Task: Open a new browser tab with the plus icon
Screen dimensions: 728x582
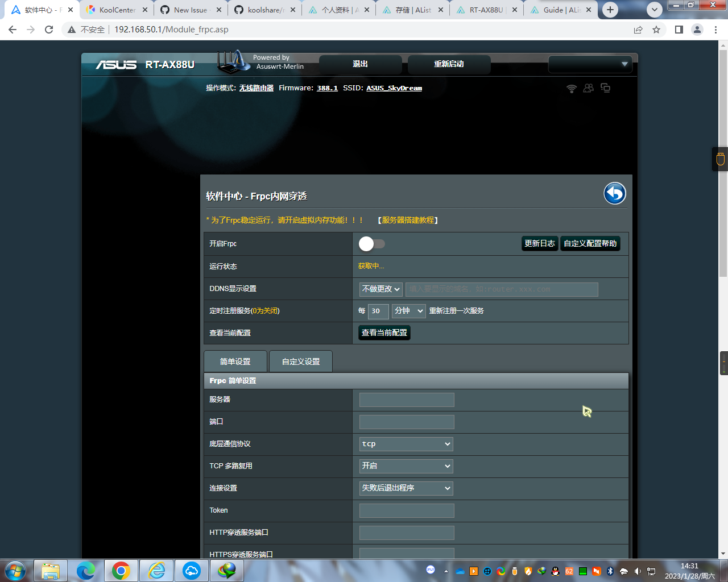Action: coord(610,9)
